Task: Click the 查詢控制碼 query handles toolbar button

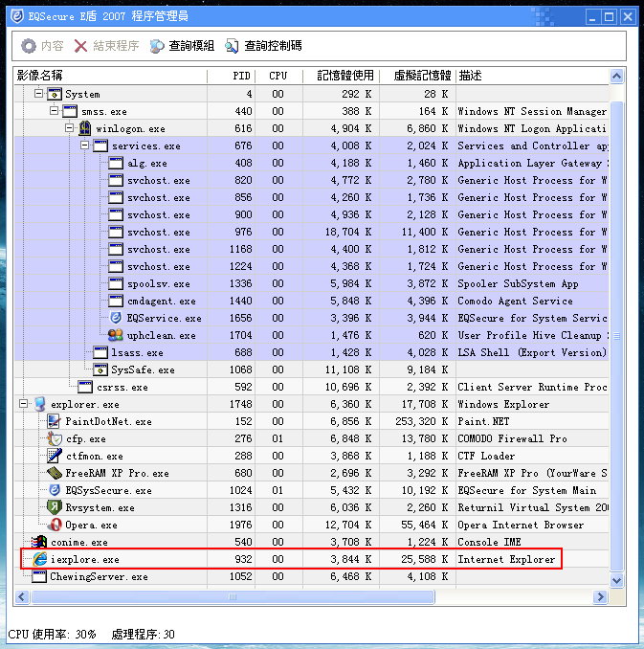Action: 263,46
